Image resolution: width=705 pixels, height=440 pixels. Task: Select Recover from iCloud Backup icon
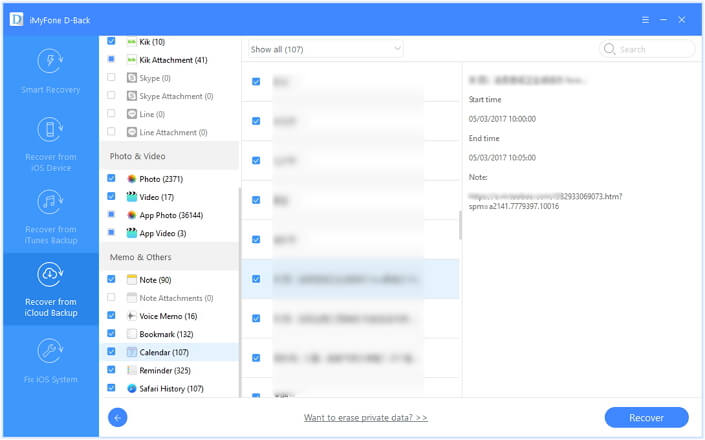[x=50, y=274]
